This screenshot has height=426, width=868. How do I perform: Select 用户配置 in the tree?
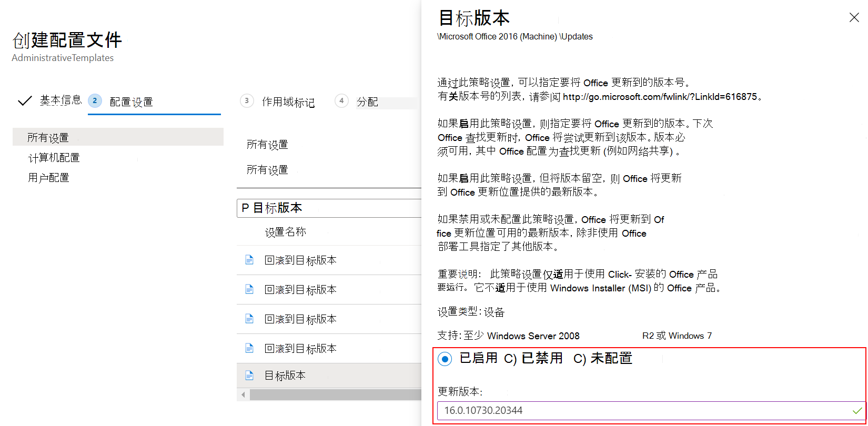48,177
